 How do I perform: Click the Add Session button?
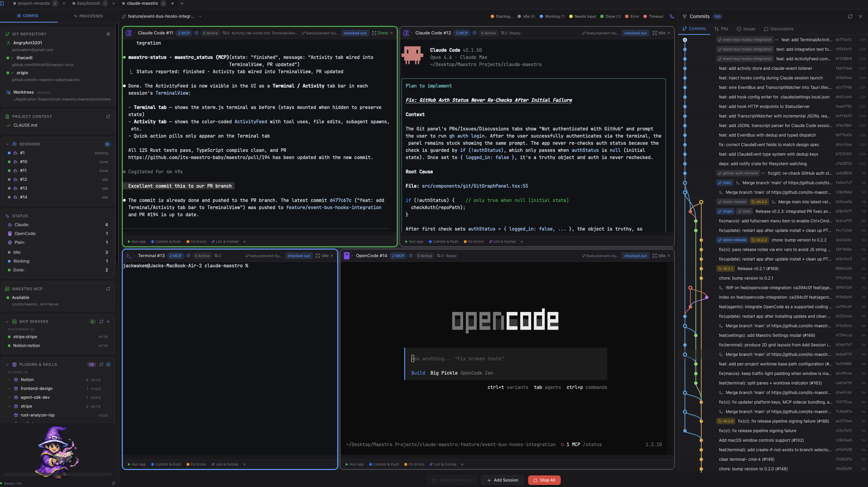[503, 480]
